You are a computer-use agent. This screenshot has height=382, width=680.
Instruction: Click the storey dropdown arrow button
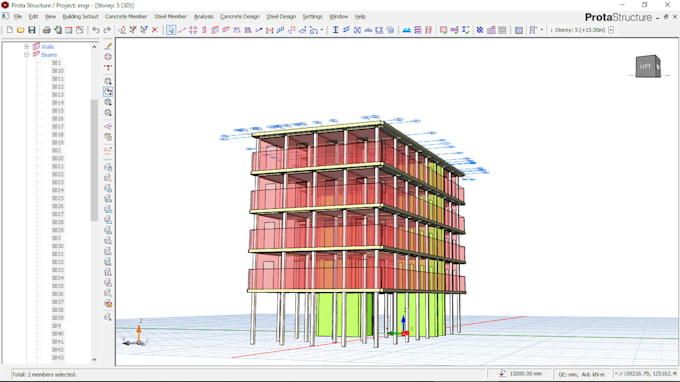click(611, 30)
